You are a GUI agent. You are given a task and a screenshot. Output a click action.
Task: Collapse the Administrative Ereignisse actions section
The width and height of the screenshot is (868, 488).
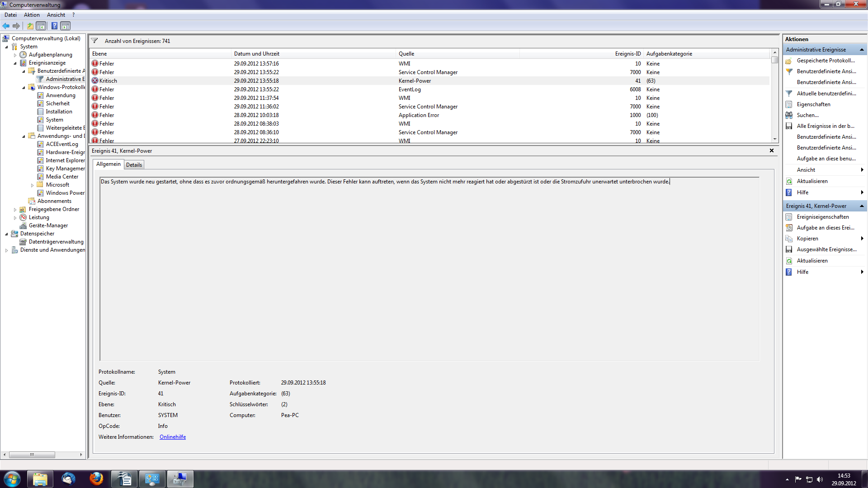point(862,50)
